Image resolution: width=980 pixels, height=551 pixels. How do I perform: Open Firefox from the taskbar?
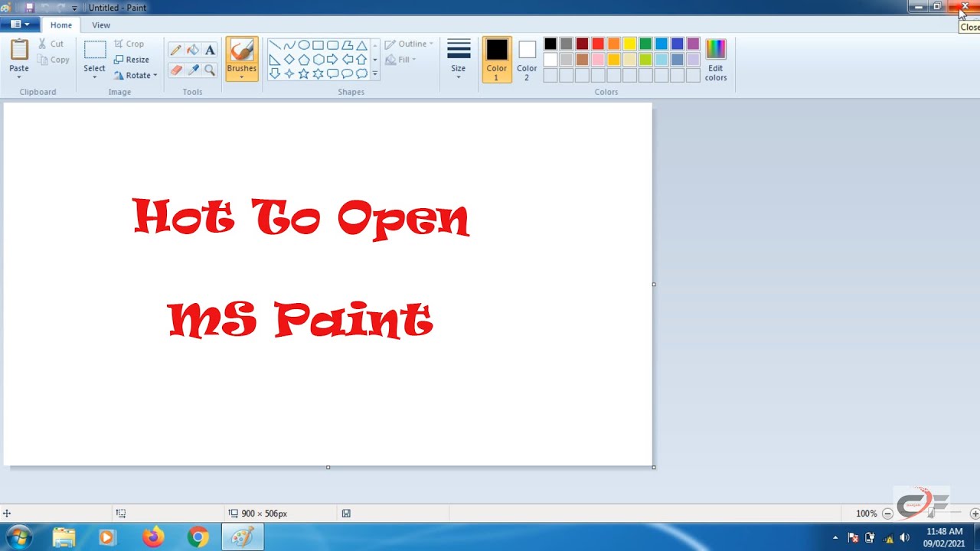click(x=153, y=537)
